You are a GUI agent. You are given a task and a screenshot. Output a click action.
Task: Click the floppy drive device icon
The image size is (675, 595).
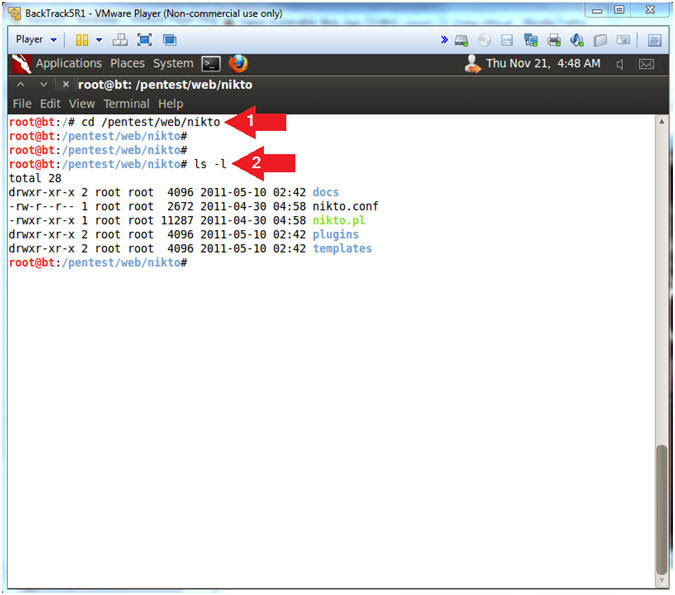pyautogui.click(x=507, y=40)
